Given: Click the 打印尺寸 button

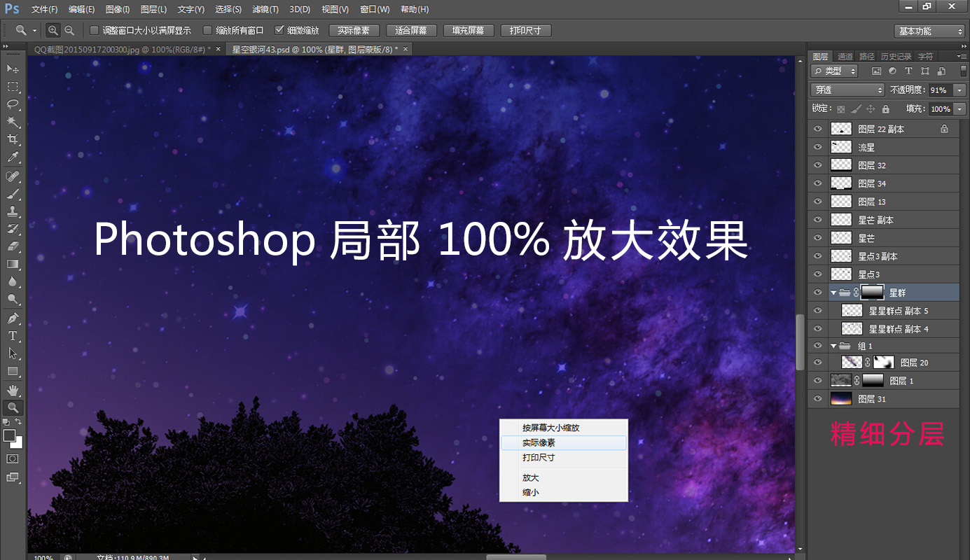Looking at the screenshot, I should 526,31.
